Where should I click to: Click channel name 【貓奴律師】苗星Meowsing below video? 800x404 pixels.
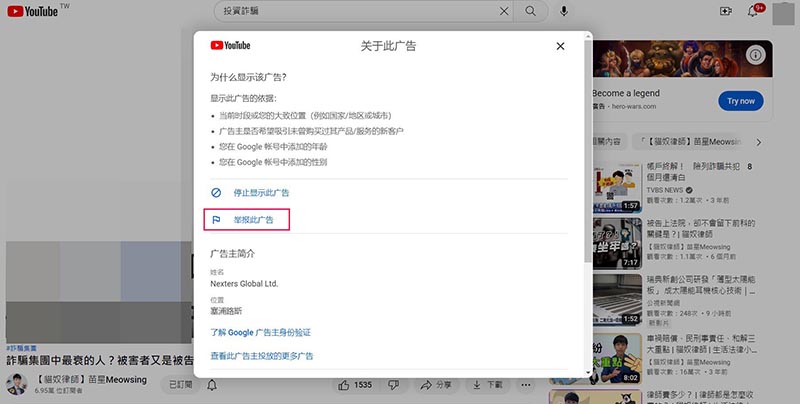[x=91, y=380]
